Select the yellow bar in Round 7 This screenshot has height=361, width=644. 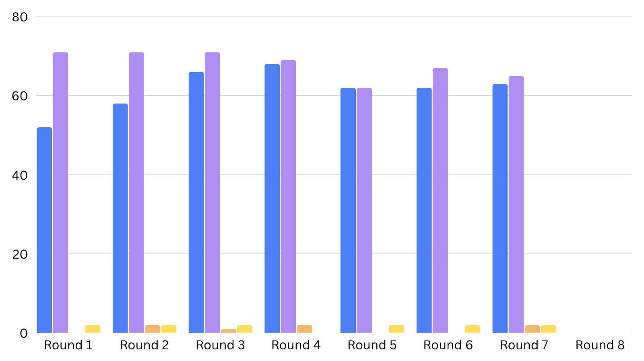point(548,329)
